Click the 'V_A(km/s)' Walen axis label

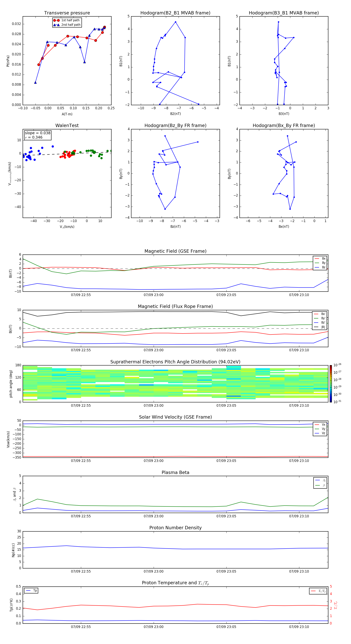coord(67,227)
